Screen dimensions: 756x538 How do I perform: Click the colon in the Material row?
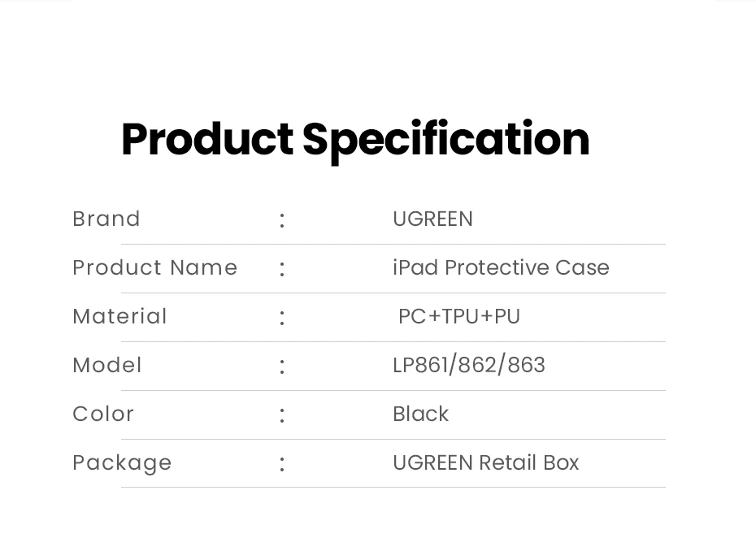pos(282,319)
